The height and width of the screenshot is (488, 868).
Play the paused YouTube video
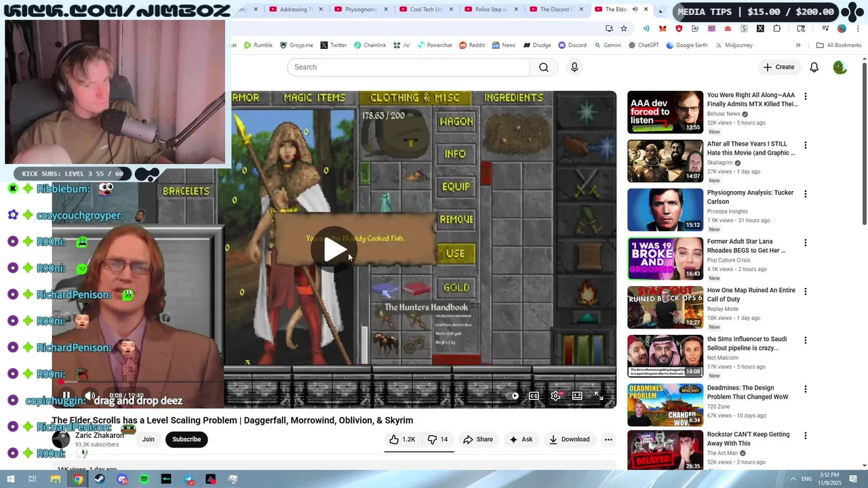(335, 249)
